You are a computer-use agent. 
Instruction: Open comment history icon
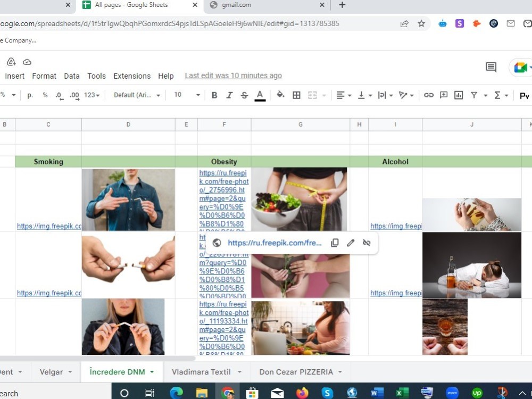[x=491, y=67]
